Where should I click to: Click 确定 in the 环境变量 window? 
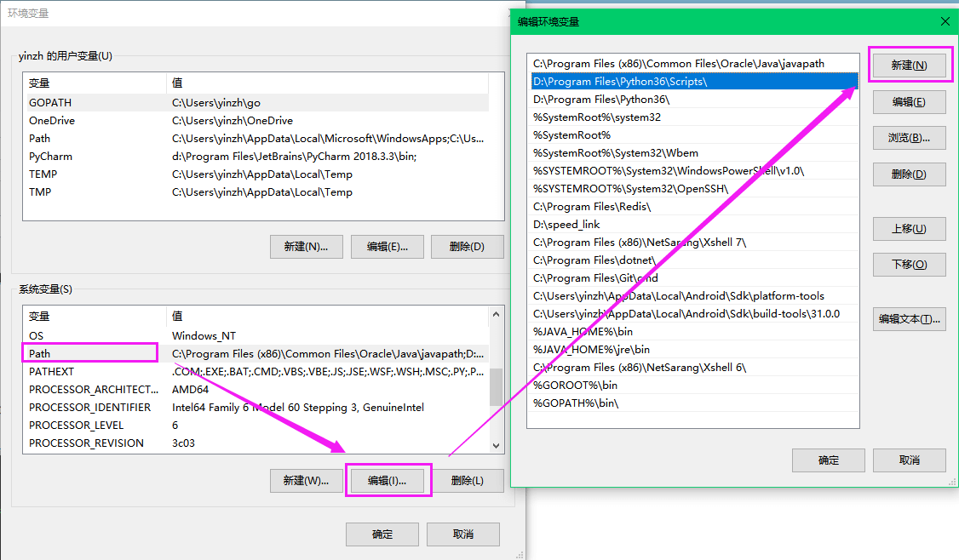point(382,534)
